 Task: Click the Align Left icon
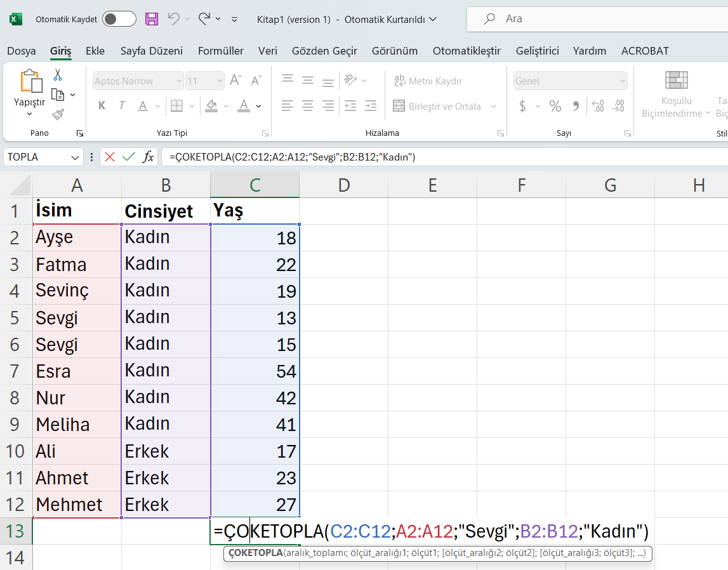click(x=288, y=106)
